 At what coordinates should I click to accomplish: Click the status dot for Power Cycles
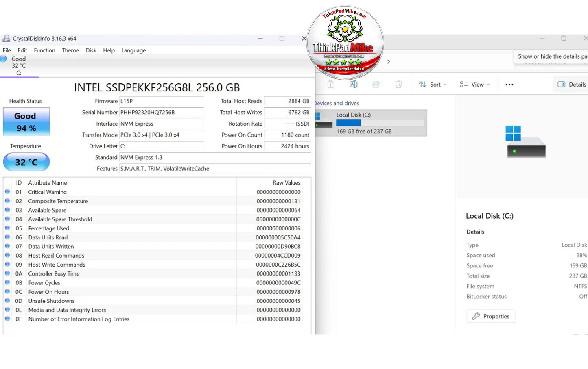[7, 282]
